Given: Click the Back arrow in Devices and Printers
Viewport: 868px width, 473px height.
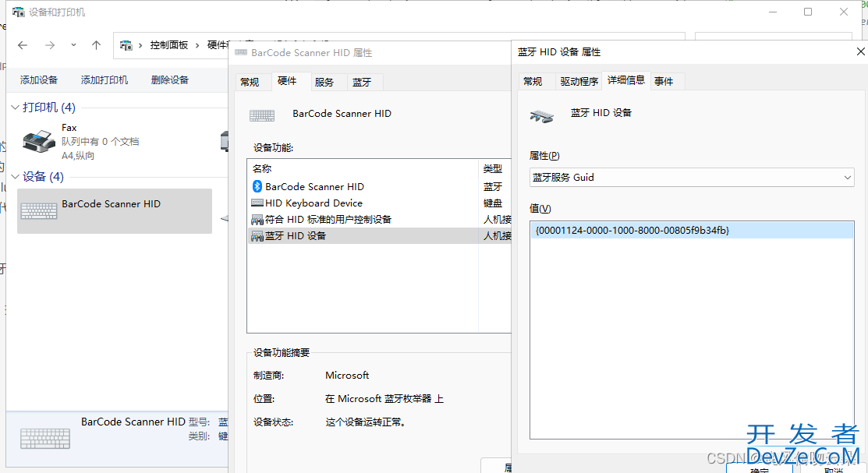Looking at the screenshot, I should pos(23,45).
